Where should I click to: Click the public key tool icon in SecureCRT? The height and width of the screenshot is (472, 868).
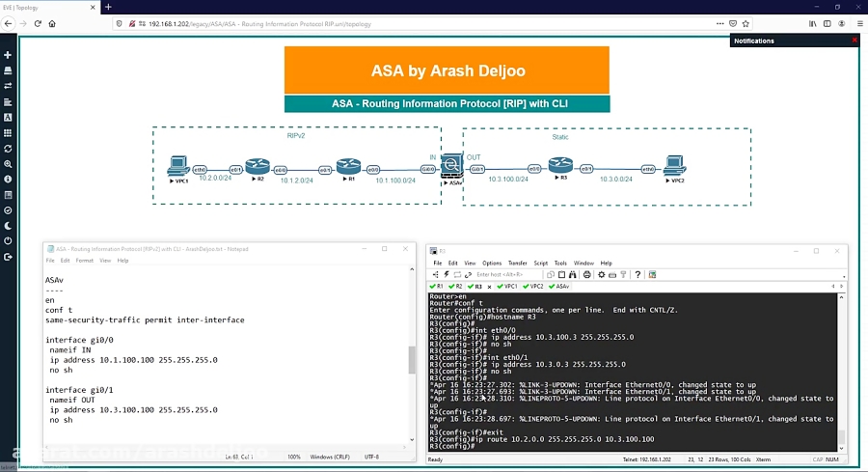623,275
